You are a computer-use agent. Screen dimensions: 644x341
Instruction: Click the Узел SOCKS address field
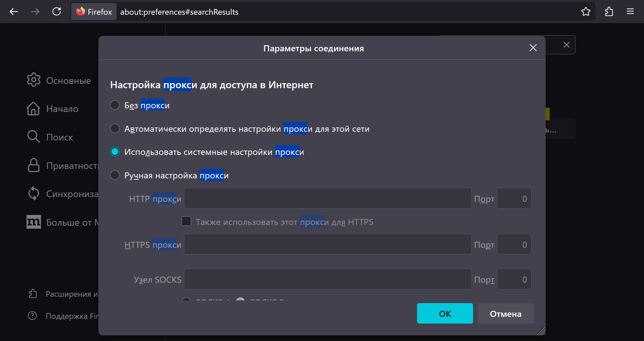[x=328, y=279]
